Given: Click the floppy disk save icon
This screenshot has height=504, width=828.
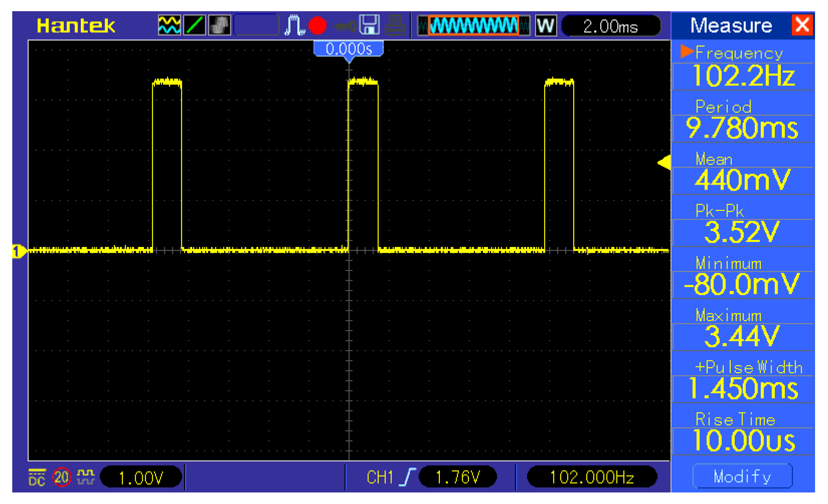Looking at the screenshot, I should [x=370, y=25].
